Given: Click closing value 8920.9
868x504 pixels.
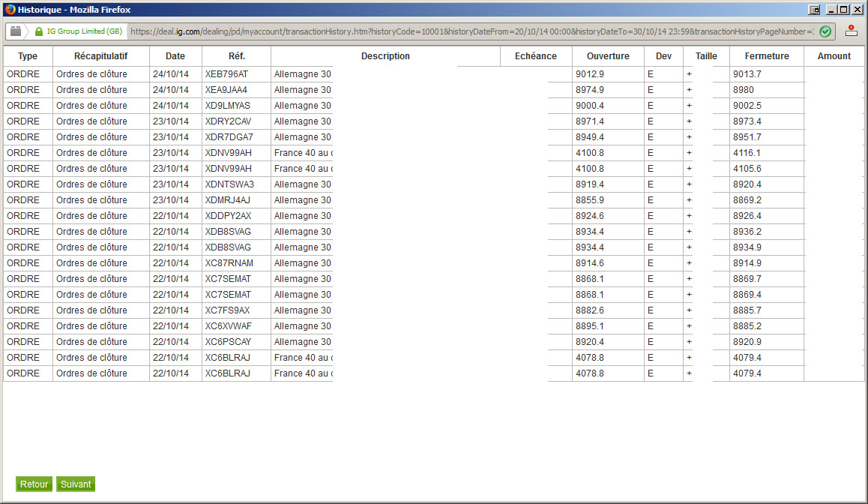Looking at the screenshot, I should click(x=747, y=342).
